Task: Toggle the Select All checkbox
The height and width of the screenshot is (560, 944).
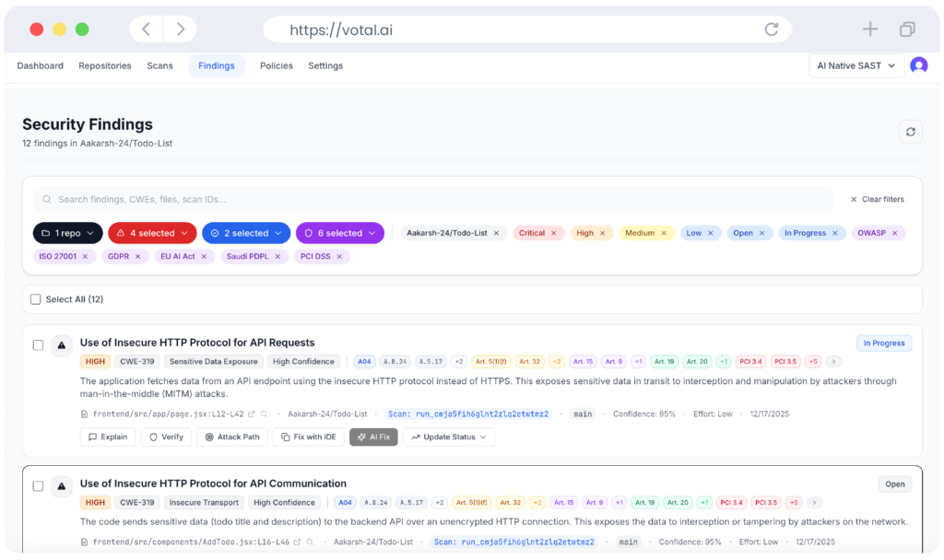Action: tap(36, 299)
